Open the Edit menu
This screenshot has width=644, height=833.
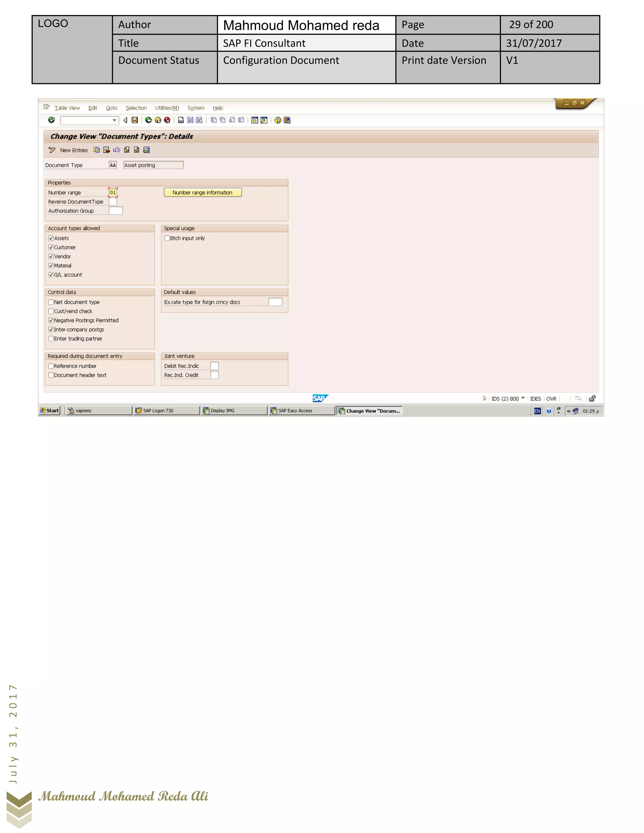coord(93,108)
